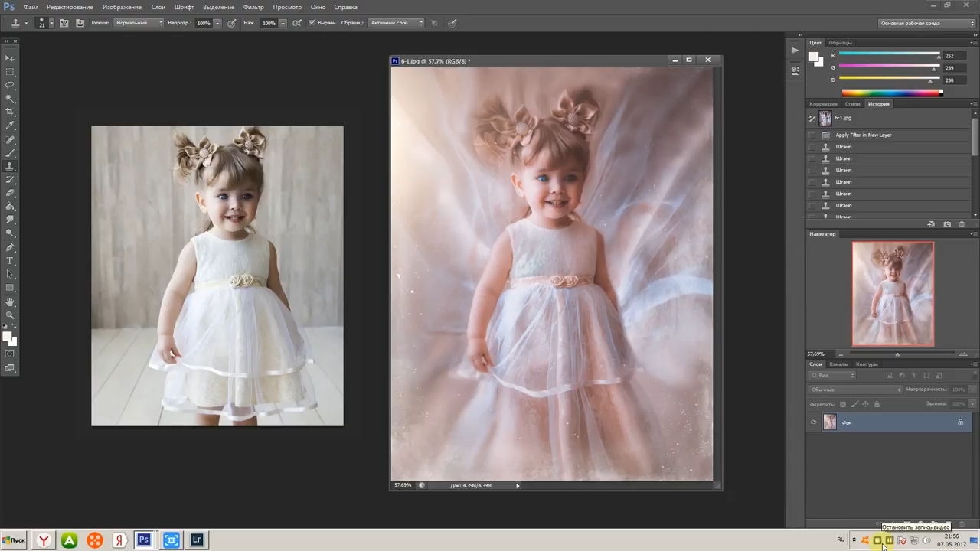The height and width of the screenshot is (551, 980).
Task: Toggle the Aligned checkbox in options bar
Action: pos(312,23)
